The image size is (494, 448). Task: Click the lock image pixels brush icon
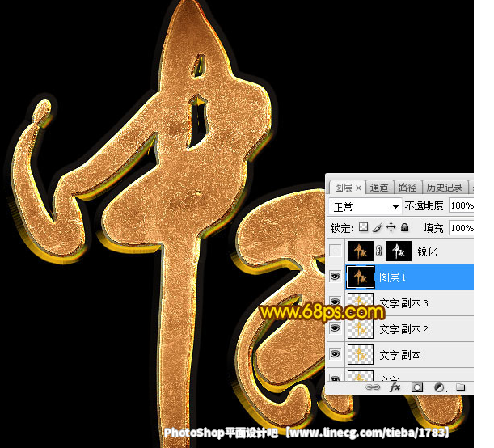[377, 228]
